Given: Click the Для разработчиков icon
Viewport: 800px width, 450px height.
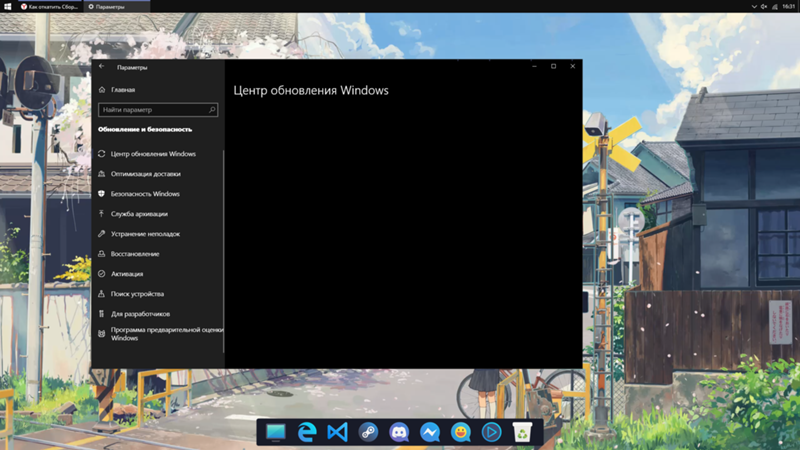Looking at the screenshot, I should click(x=102, y=314).
